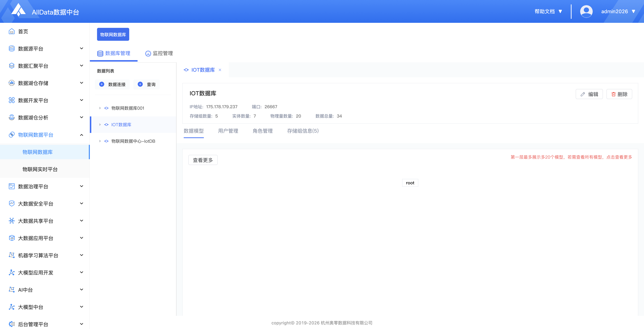Image resolution: width=644 pixels, height=329 pixels.
Task: Expand the IOT数据库 tree node
Action: pos(100,125)
